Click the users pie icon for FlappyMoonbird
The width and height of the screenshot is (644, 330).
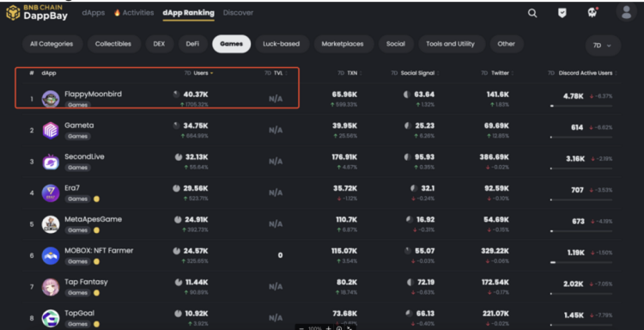[177, 95]
